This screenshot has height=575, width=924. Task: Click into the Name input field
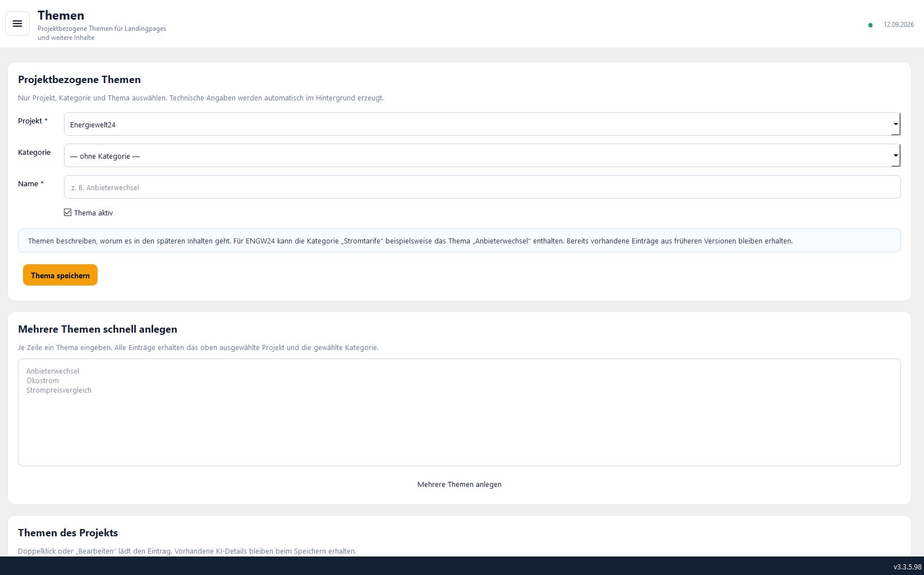click(x=482, y=187)
